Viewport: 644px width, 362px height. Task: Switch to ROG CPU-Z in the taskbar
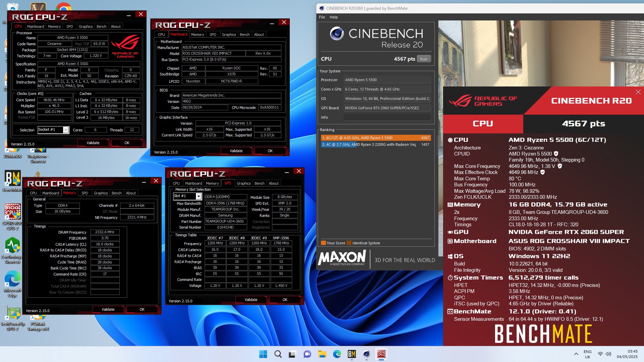point(381,354)
